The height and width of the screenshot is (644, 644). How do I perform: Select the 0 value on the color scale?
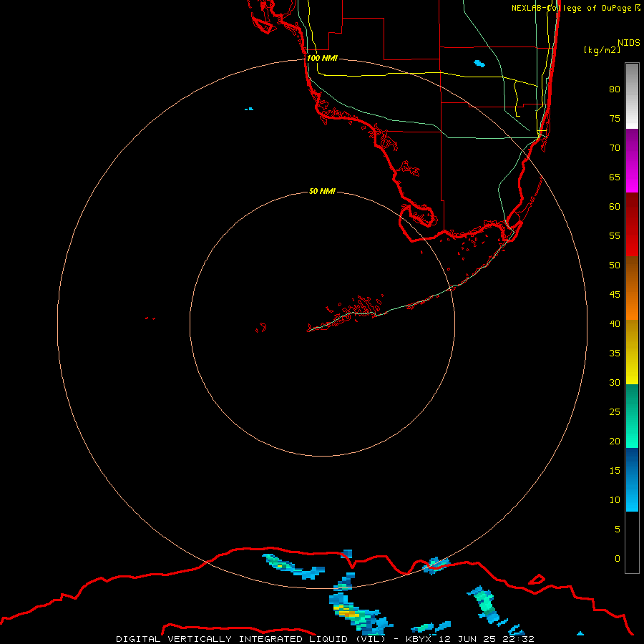[x=618, y=559]
